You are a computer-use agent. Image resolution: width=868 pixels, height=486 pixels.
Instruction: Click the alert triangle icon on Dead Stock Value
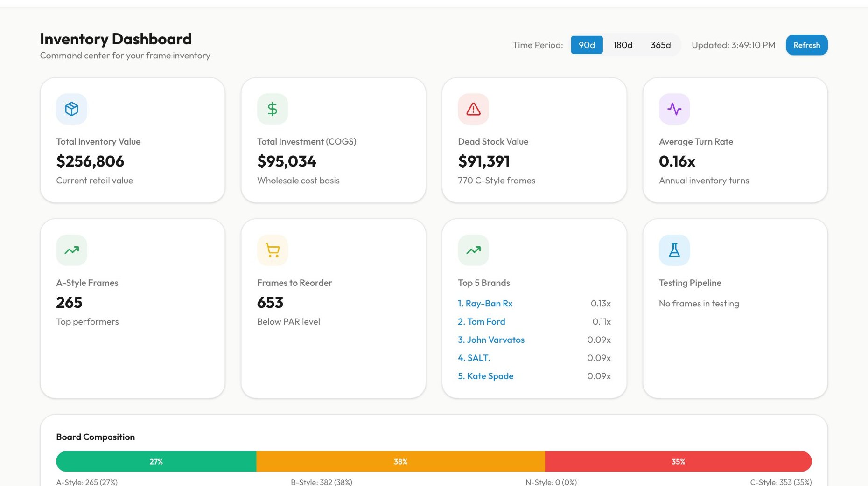pyautogui.click(x=473, y=109)
